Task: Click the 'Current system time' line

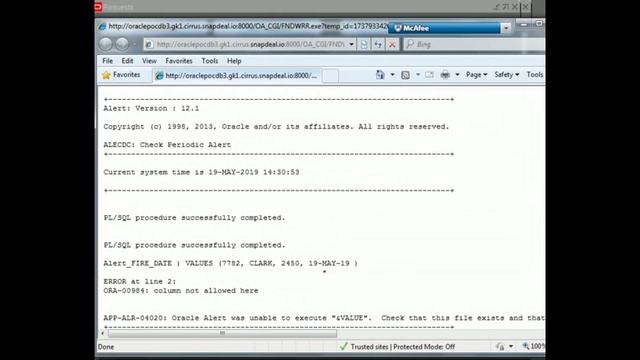Action: click(202, 172)
